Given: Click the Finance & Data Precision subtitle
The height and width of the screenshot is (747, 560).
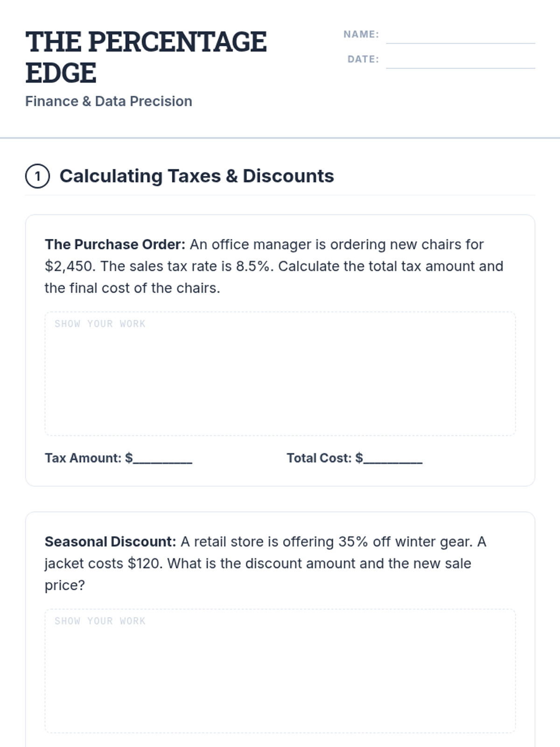Looking at the screenshot, I should 108,101.
